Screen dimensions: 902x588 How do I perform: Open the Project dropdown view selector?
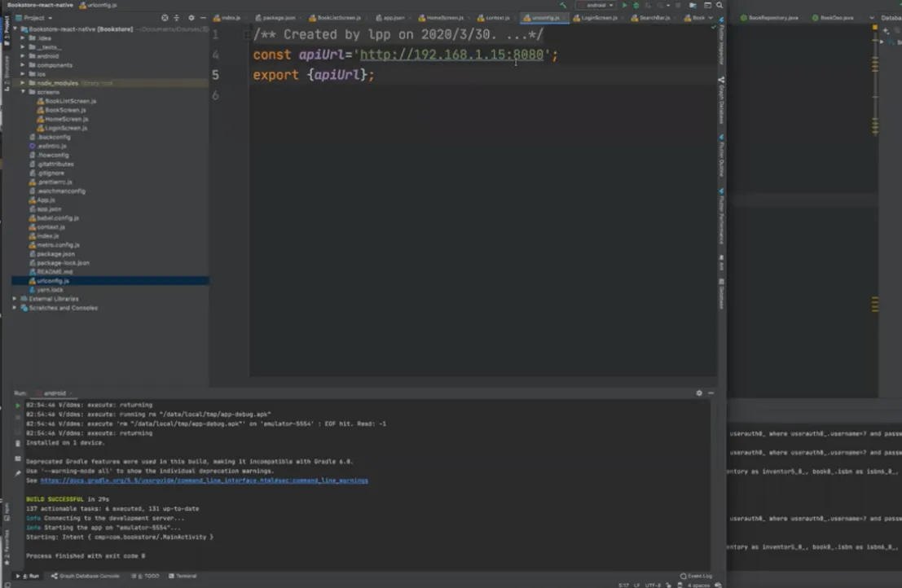[35, 18]
